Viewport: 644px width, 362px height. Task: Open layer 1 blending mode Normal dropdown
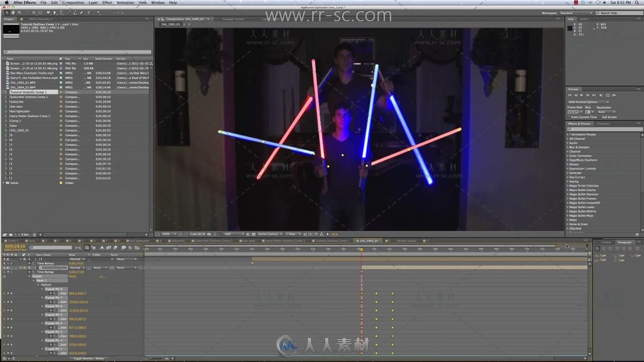(77, 259)
